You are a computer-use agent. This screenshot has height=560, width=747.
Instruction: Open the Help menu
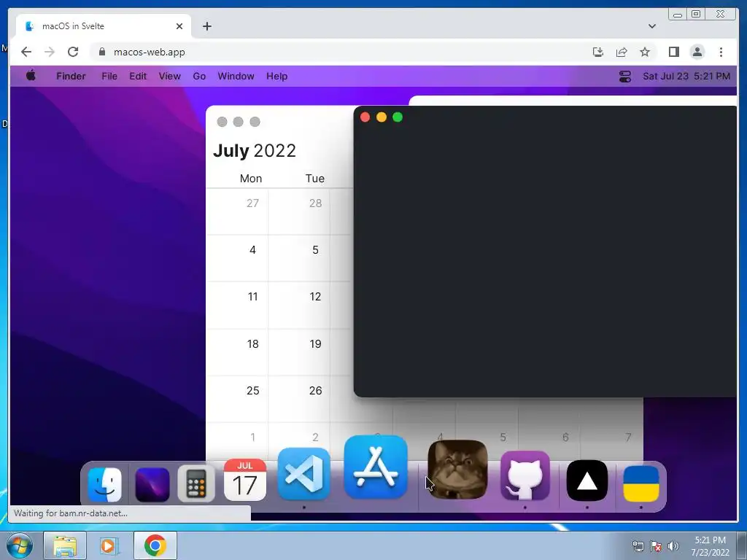click(276, 76)
